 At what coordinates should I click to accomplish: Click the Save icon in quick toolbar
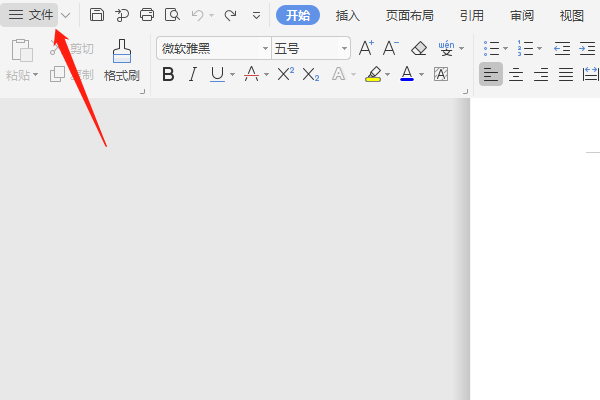coord(97,15)
